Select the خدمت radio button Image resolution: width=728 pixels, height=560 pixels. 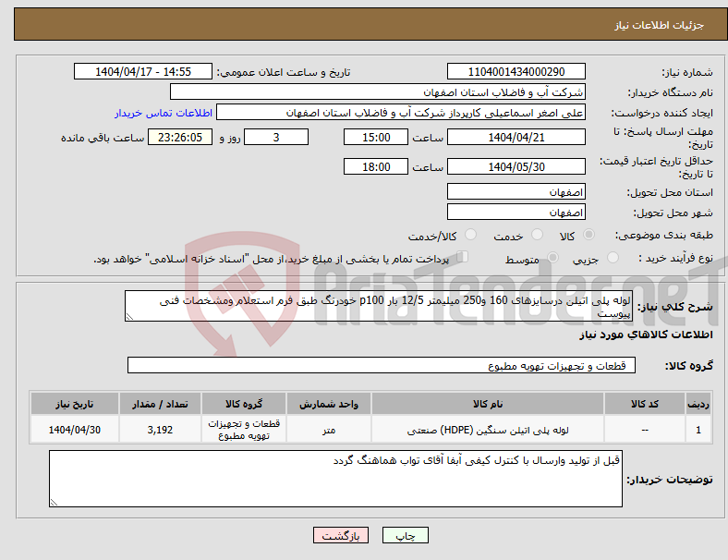(537, 235)
